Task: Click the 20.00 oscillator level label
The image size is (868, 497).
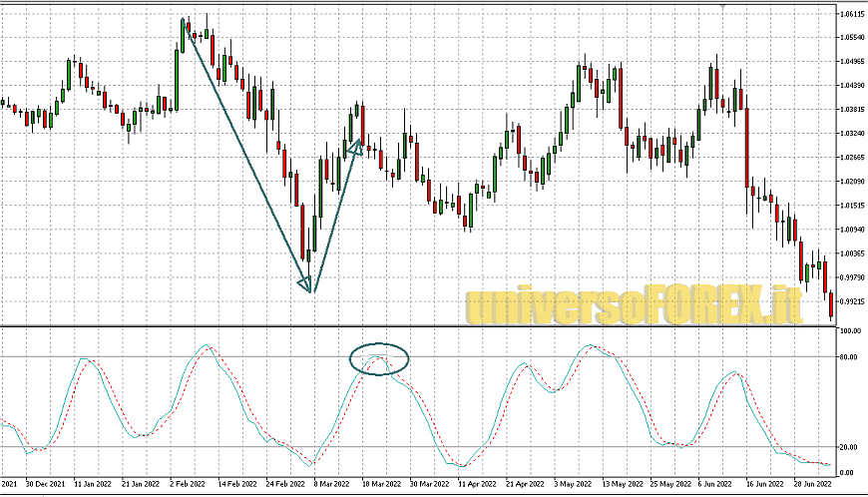Action: [849, 447]
